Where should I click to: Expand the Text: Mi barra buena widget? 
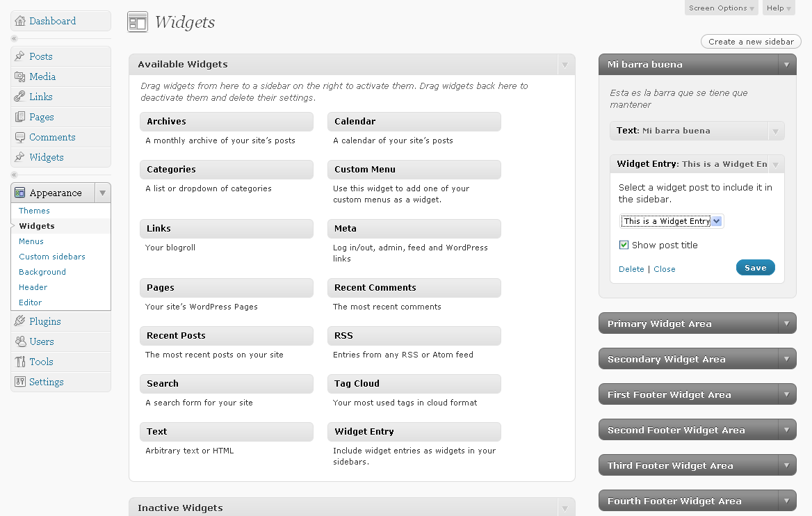coord(775,131)
